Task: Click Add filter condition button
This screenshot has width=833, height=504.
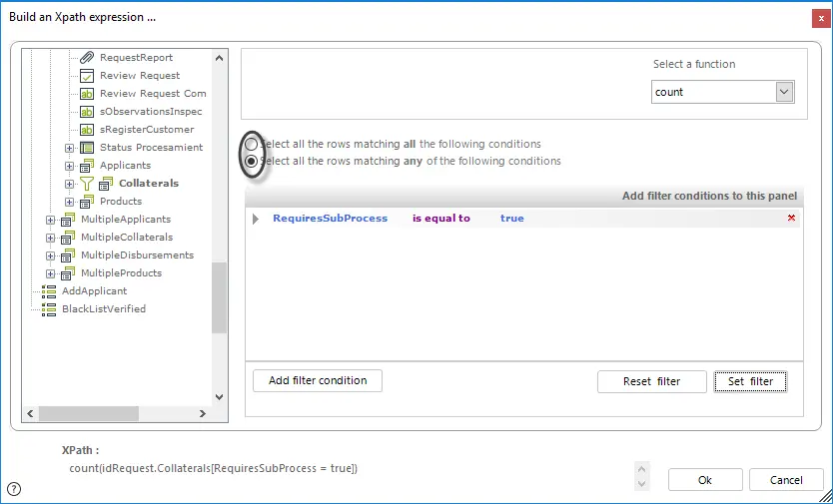Action: (318, 381)
